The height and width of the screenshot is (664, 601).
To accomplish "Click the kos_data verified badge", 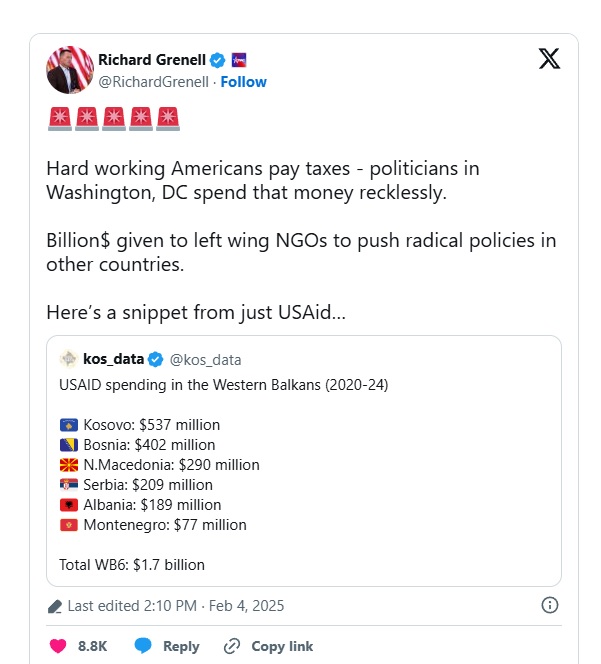I will point(155,360).
